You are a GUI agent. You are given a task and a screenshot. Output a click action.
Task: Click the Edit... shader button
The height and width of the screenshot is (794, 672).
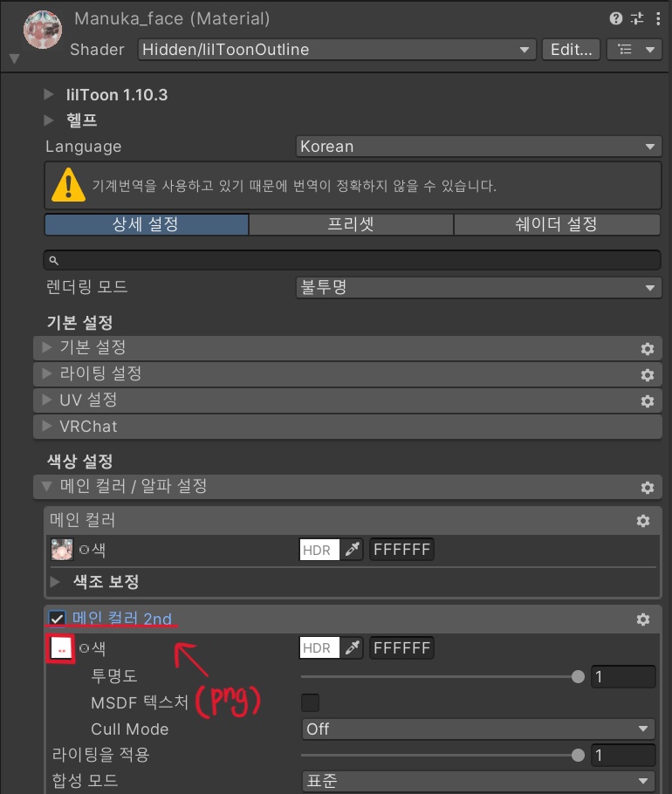pos(572,50)
